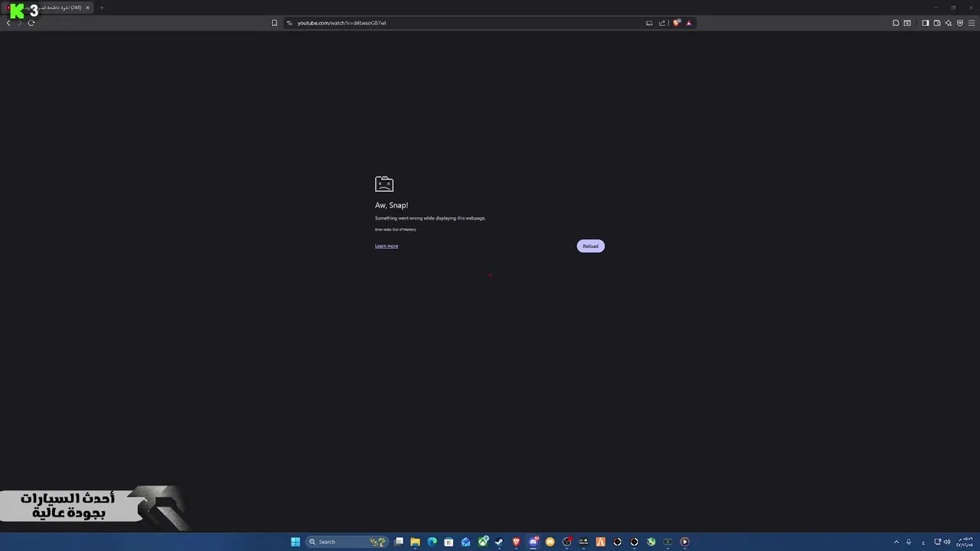This screenshot has width=980, height=551.
Task: Open Steam from the taskbar
Action: pos(498,542)
